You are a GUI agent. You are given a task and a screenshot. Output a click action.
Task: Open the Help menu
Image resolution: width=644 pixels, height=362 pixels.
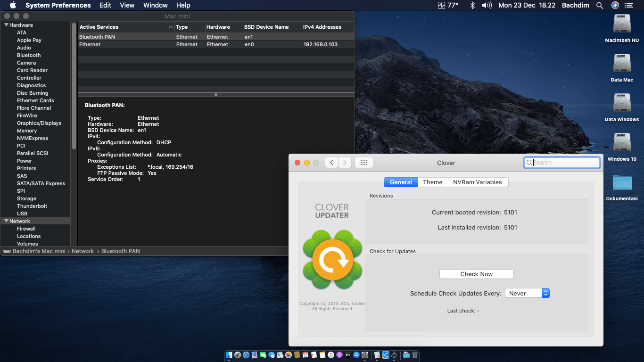(183, 5)
